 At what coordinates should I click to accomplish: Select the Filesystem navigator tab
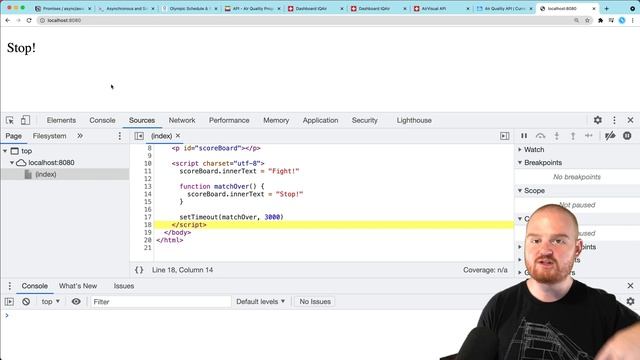click(49, 136)
